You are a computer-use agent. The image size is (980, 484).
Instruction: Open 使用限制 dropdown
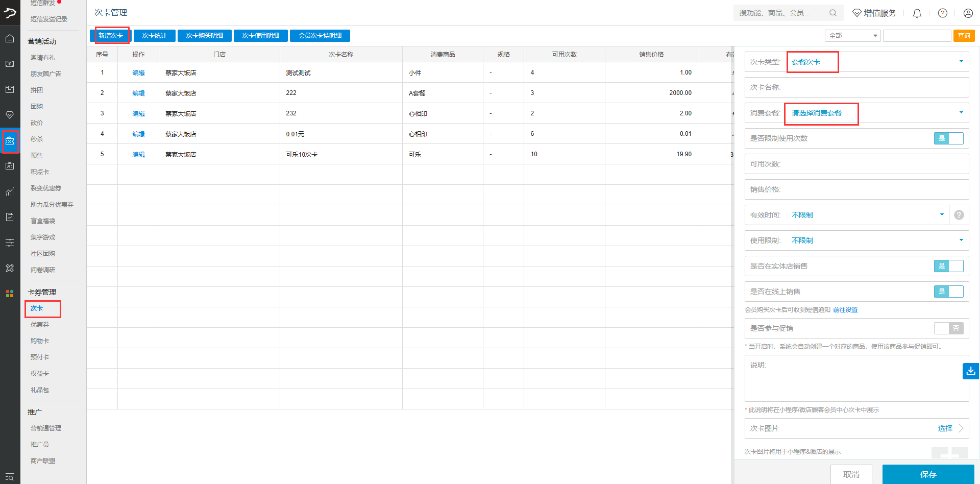pyautogui.click(x=856, y=240)
